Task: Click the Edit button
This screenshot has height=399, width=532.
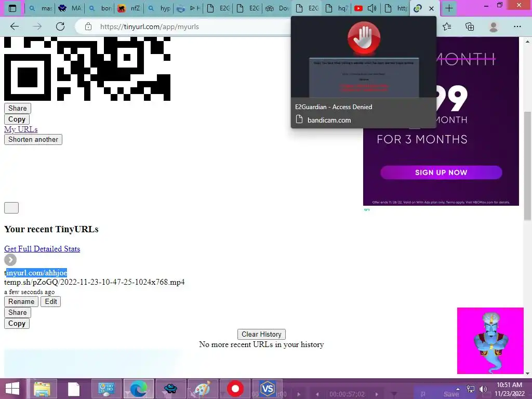Action: (50, 302)
